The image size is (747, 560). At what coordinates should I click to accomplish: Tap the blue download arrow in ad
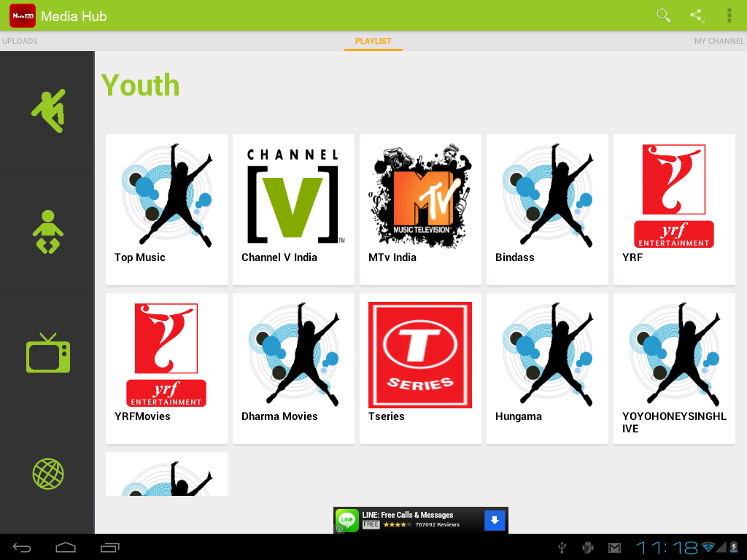[x=495, y=520]
